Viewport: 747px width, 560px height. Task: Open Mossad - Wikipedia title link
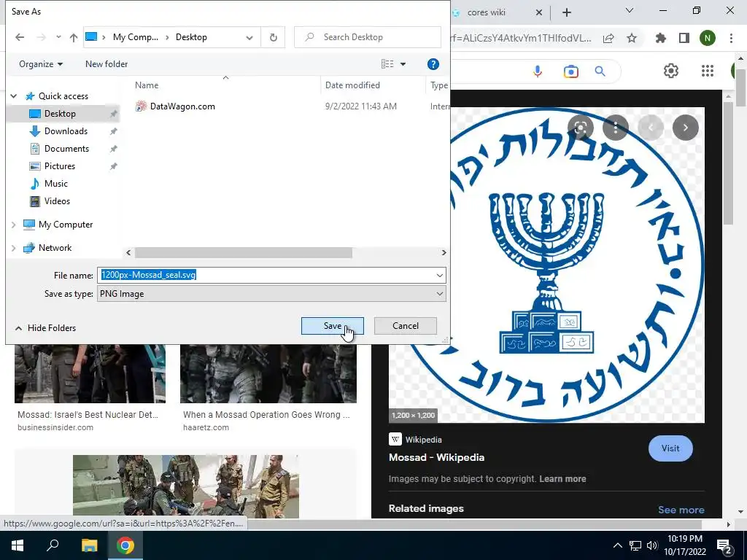coord(436,457)
